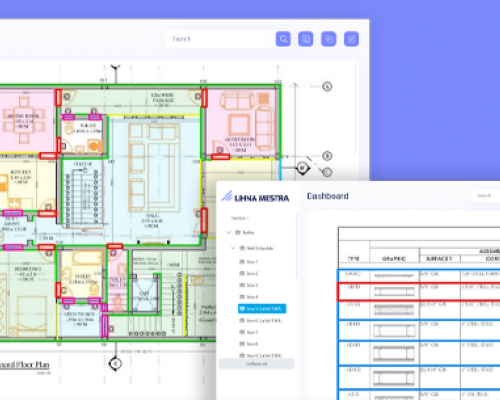Click the Linha Mestra logo

(x=255, y=197)
